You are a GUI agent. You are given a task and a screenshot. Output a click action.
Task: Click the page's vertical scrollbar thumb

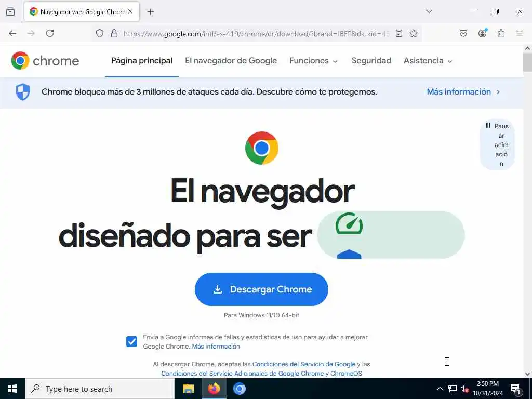point(527,62)
